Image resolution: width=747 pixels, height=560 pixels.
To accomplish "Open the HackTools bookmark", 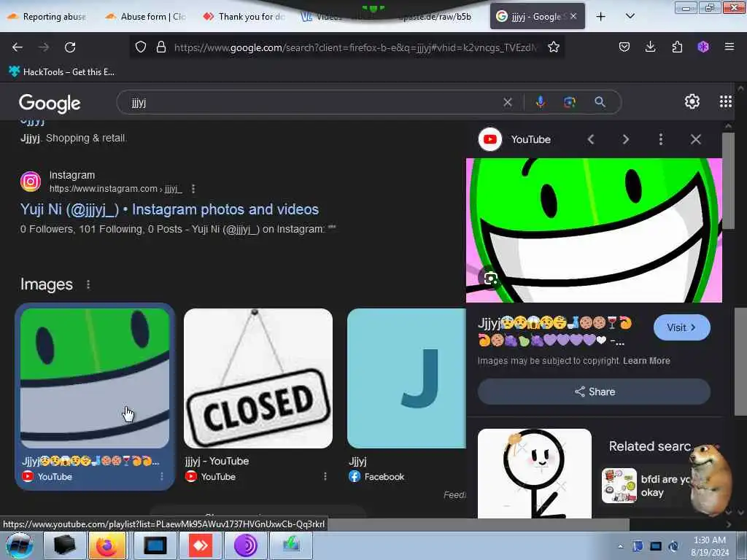I will [x=61, y=72].
